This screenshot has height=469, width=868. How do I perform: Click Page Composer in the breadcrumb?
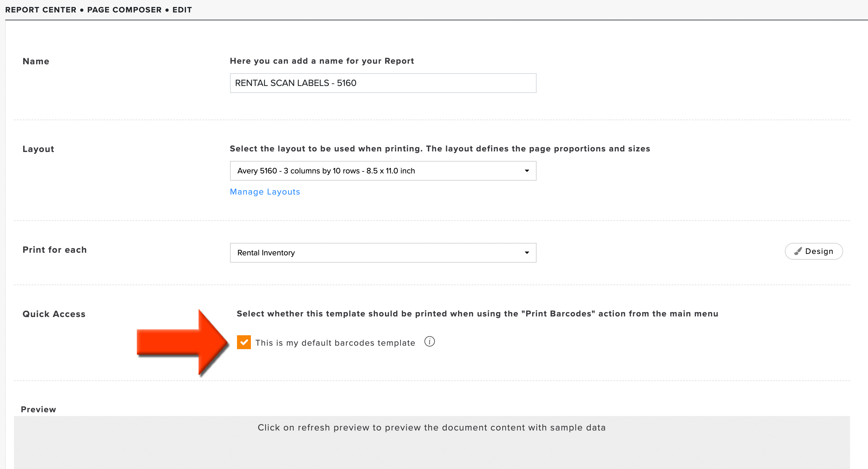tap(124, 10)
